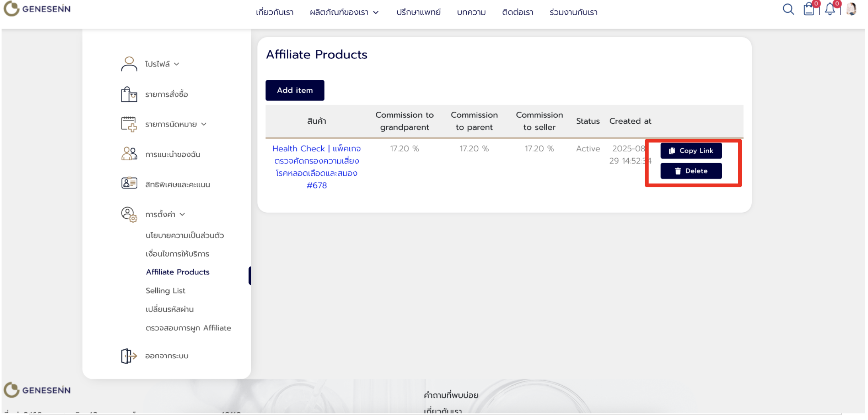This screenshot has width=868, height=420.
Task: Open ปรึกษาแพทย์ from the top navigation
Action: coord(418,12)
